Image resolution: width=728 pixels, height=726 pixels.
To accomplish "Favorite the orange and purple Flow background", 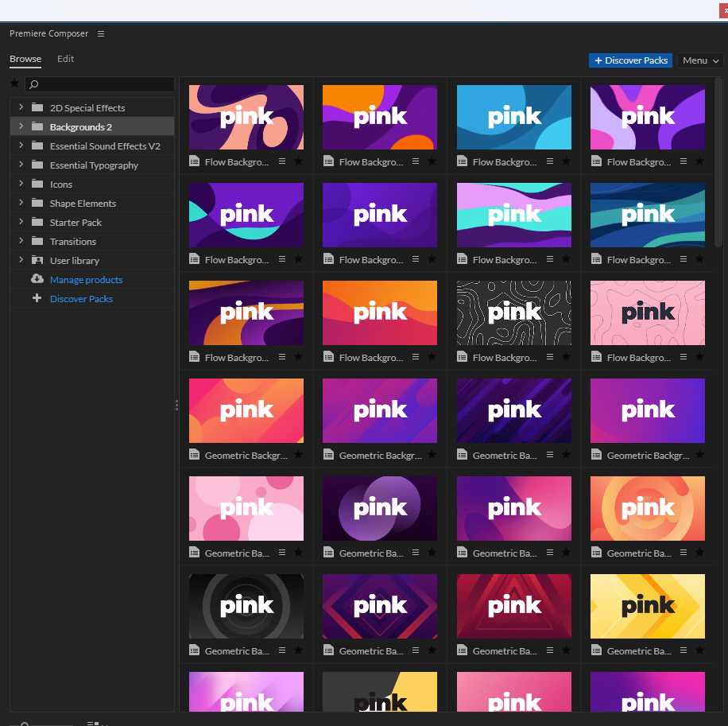I will (x=432, y=161).
